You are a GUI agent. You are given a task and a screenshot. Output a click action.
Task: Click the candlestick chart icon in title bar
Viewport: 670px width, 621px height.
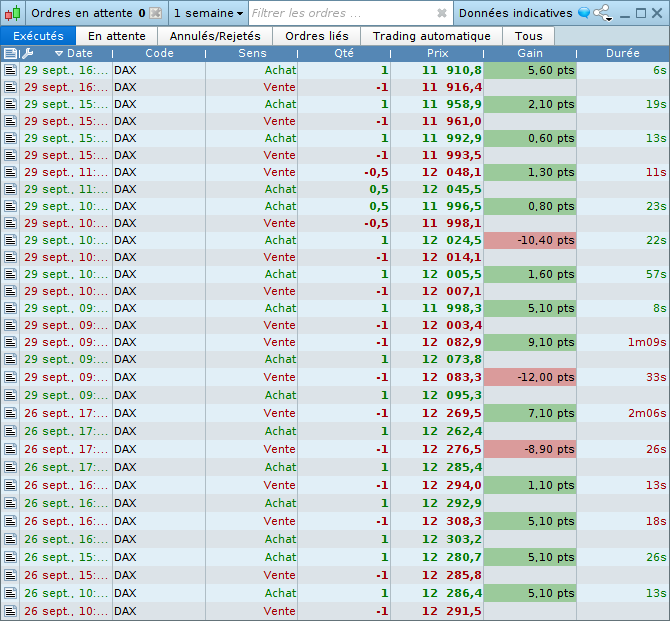(12, 13)
